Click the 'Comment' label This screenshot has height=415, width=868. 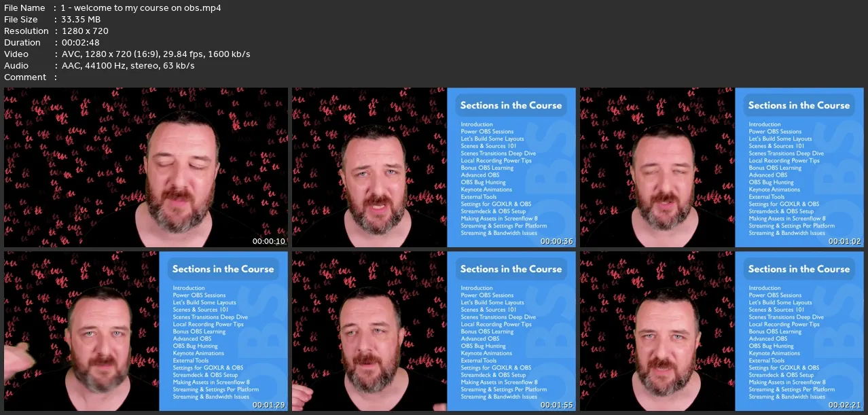pos(24,77)
